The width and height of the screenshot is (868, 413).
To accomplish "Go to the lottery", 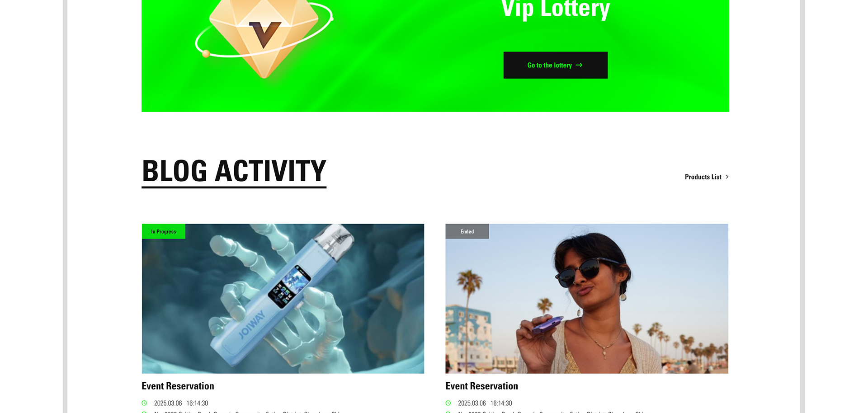I will point(556,65).
